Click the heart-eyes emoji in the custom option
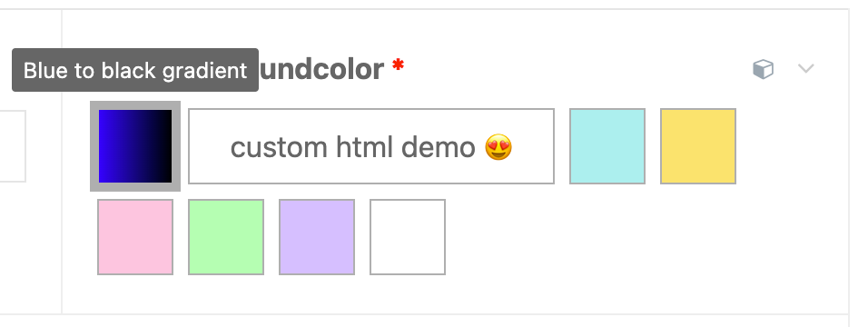 coord(498,148)
